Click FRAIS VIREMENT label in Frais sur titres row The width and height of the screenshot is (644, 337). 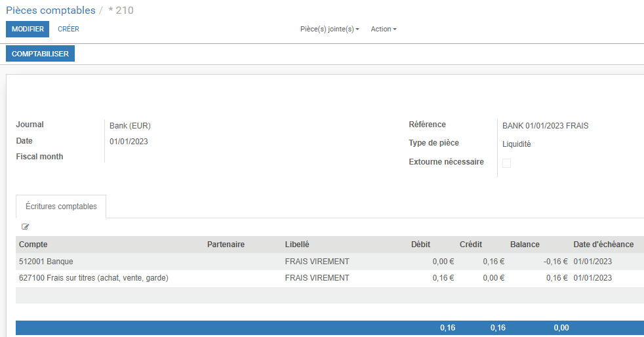coord(317,278)
